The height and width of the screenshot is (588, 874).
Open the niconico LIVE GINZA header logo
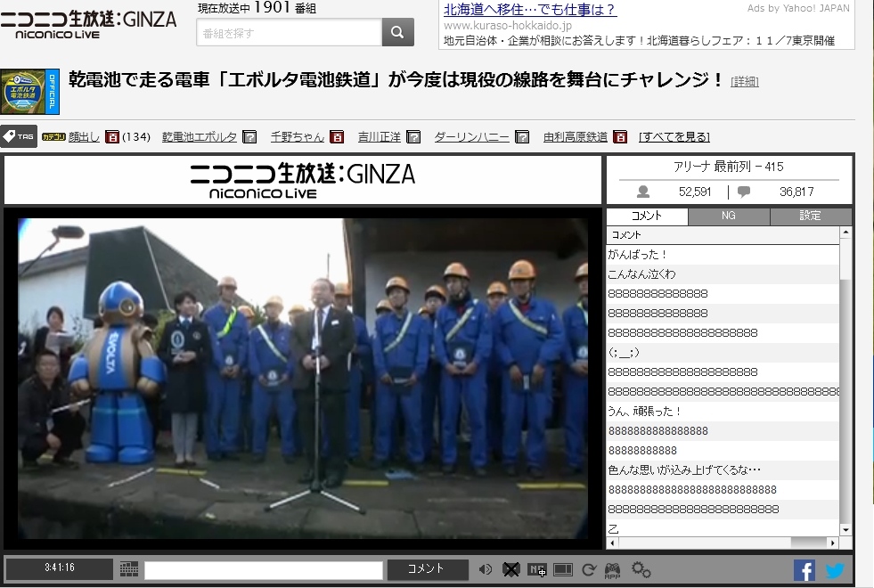(x=88, y=25)
